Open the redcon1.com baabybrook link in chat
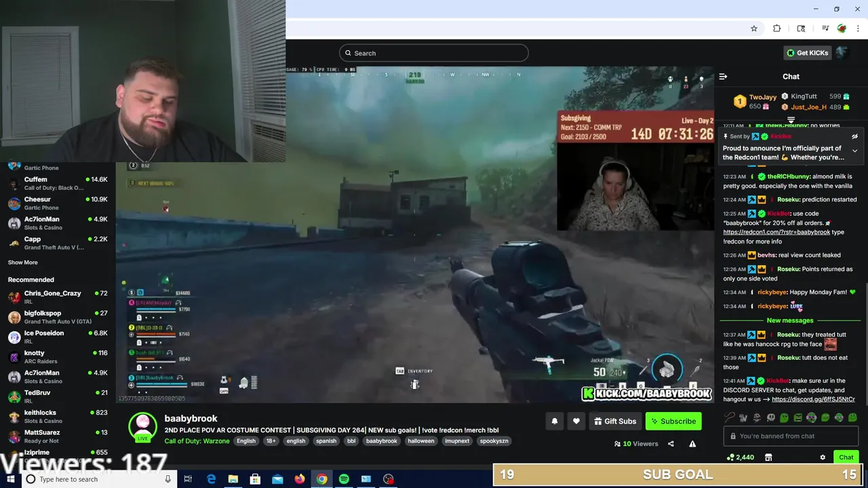 tap(776, 232)
